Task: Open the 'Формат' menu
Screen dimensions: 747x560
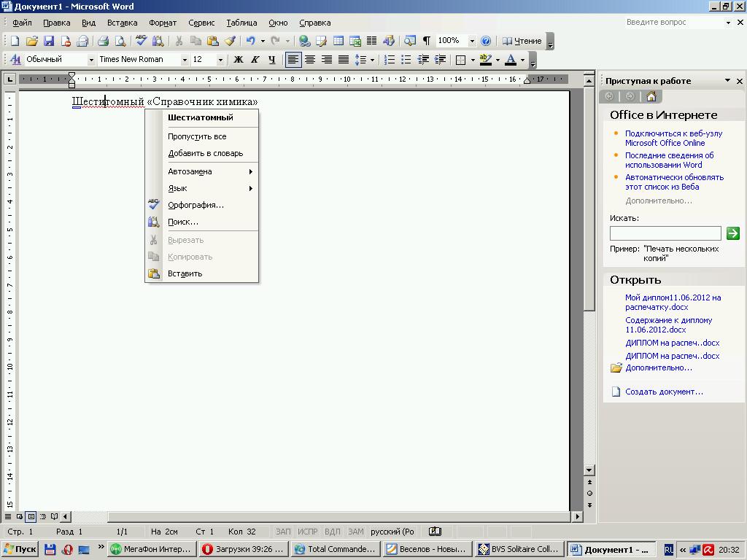Action: 163,23
